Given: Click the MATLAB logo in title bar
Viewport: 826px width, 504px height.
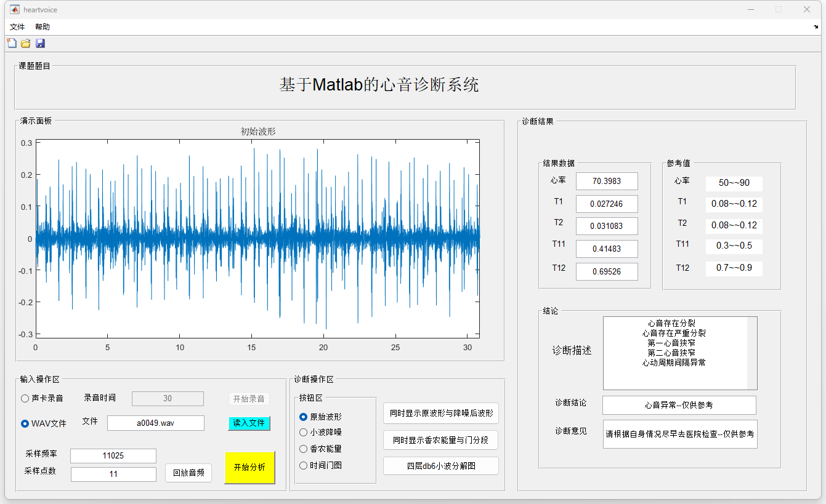Looking at the screenshot, I should [x=14, y=10].
